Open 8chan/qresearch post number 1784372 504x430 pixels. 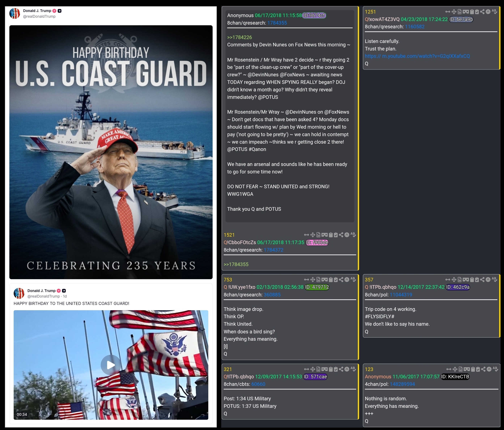[273, 250]
